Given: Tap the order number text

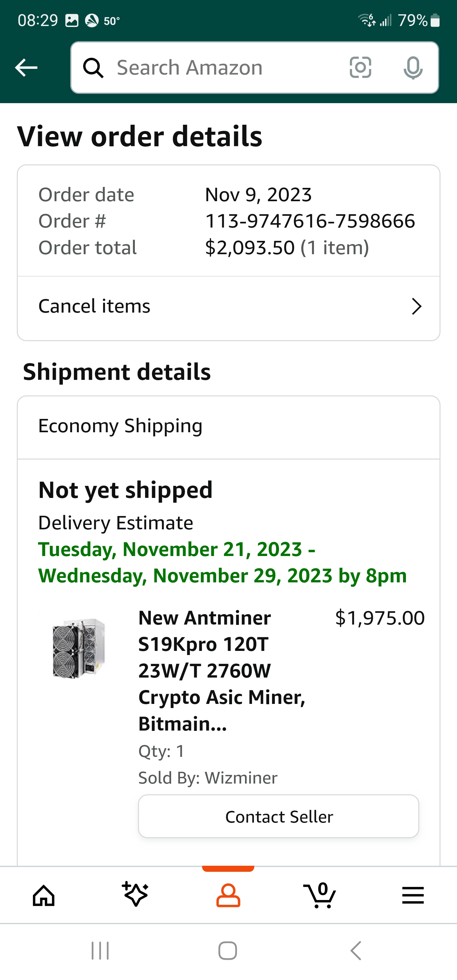Looking at the screenshot, I should coord(310,221).
